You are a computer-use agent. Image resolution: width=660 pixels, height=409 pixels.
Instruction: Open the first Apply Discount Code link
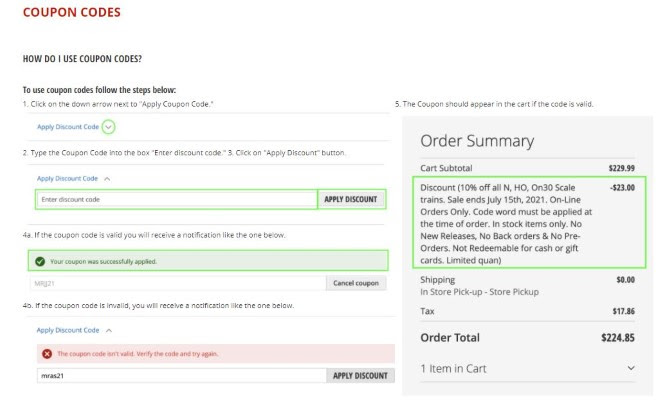click(x=68, y=127)
